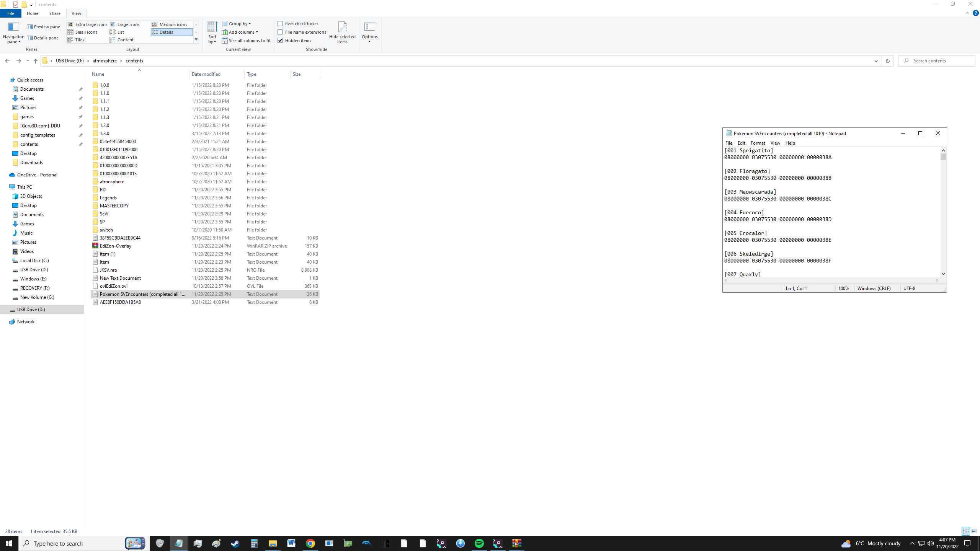
Task: Refresh the contents folder view
Action: pyautogui.click(x=887, y=61)
